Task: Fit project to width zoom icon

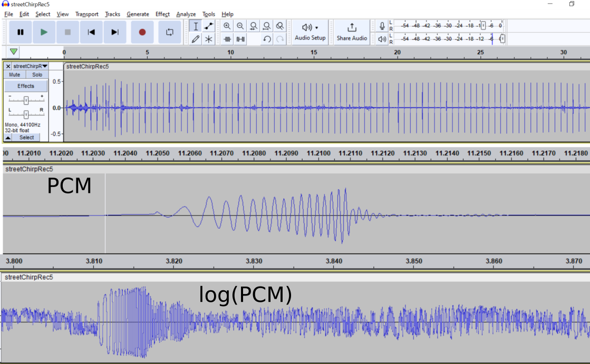Action: [267, 26]
